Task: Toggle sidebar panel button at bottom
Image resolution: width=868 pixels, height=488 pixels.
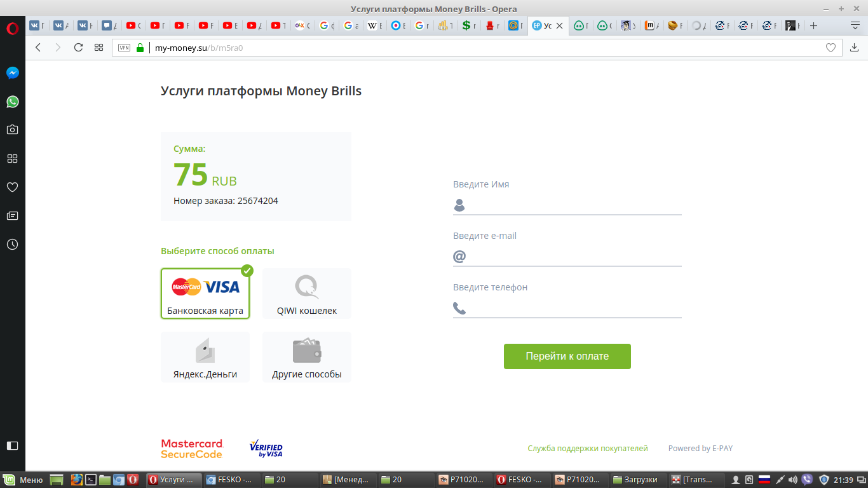Action: (12, 445)
